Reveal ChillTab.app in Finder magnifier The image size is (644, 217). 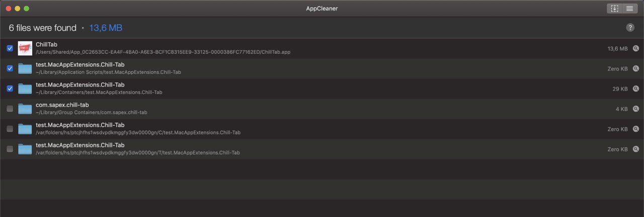click(x=636, y=48)
